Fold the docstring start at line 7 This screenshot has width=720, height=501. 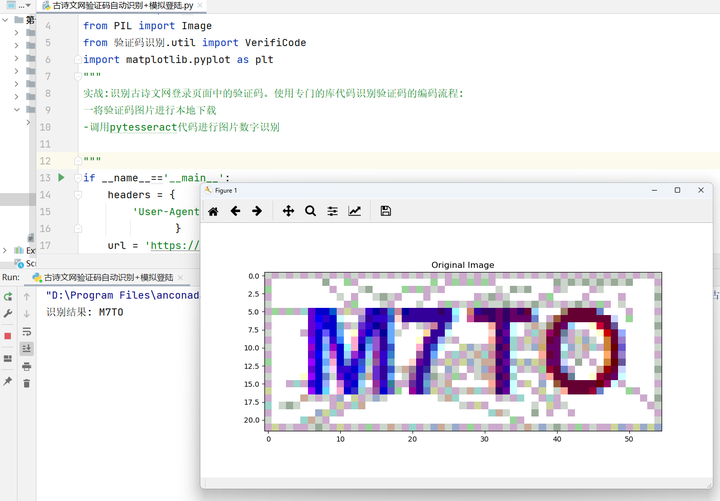[78, 76]
